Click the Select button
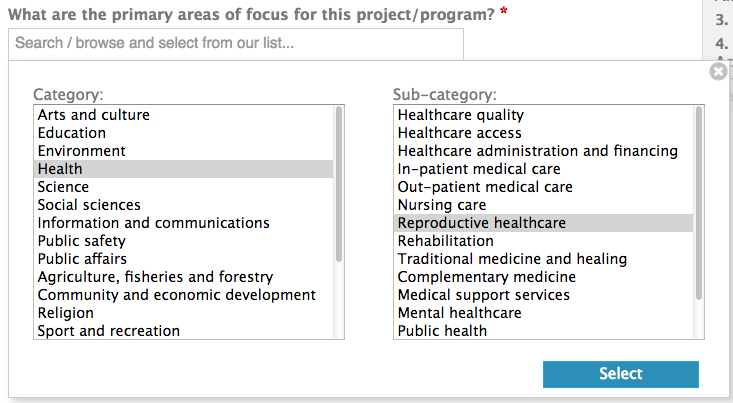 (620, 374)
